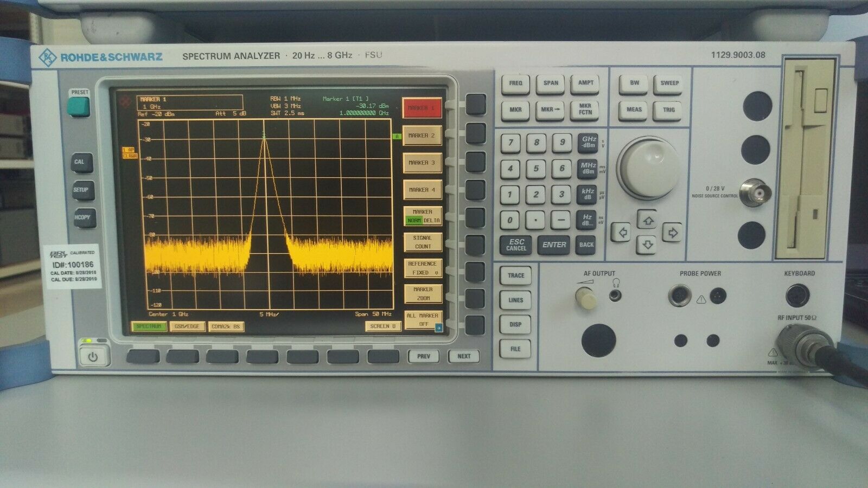Open the FILE key menu
Image resolution: width=868 pixels, height=488 pixels.
pos(515,349)
